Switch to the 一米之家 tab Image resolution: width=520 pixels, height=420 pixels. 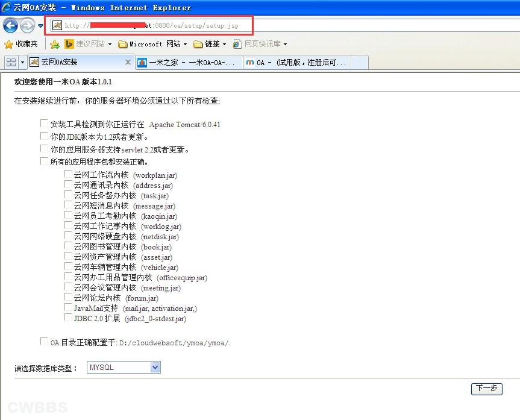(189, 63)
